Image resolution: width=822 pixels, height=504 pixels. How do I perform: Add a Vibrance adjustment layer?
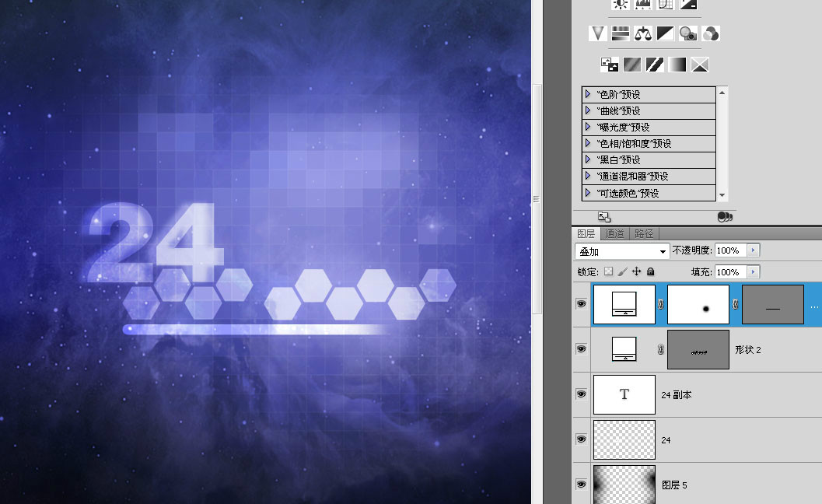[597, 33]
